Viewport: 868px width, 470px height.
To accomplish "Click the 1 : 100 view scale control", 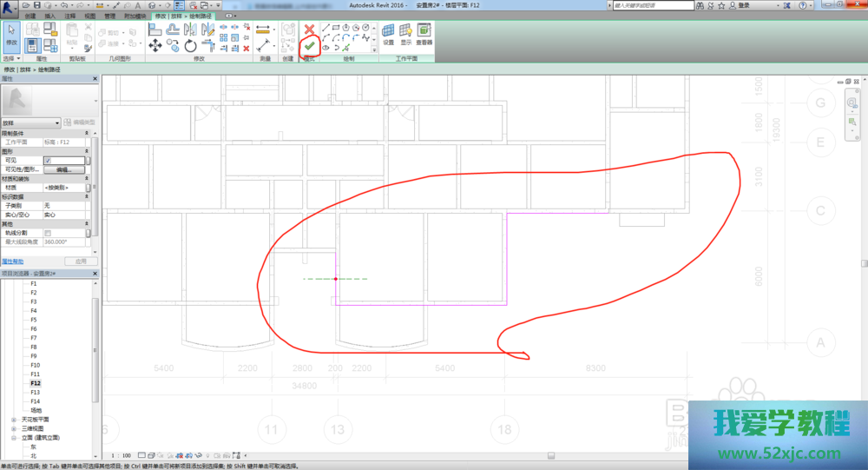I will pyautogui.click(x=121, y=454).
